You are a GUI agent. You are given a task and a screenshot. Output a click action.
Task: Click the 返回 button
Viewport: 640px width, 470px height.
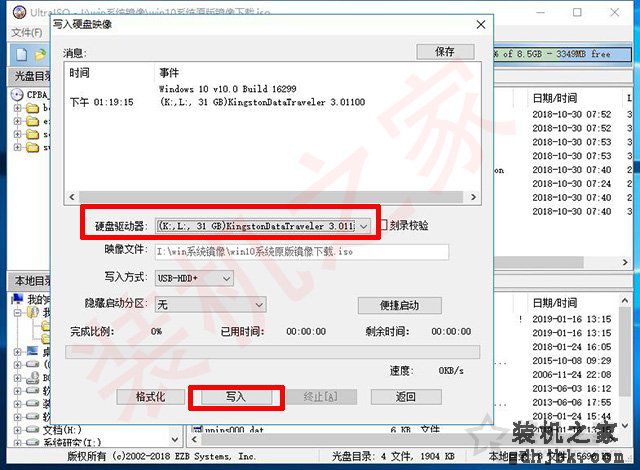(x=406, y=397)
